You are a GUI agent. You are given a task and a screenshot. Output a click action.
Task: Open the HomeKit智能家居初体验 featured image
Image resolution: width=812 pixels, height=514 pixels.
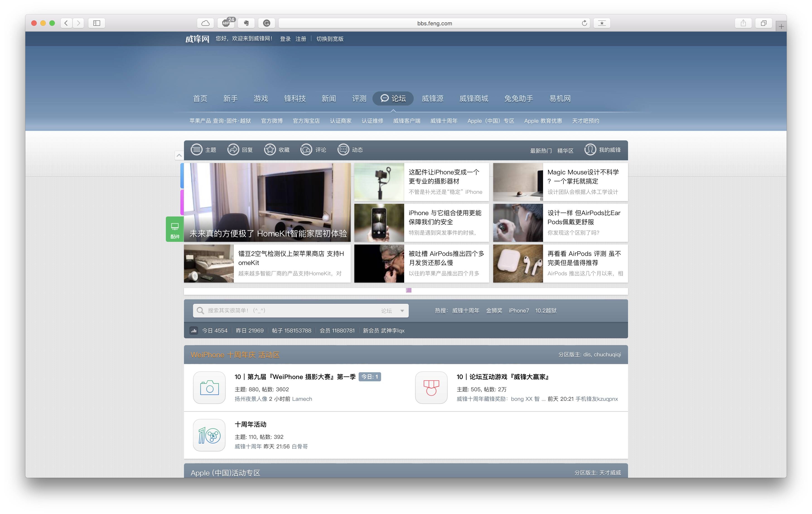click(267, 202)
